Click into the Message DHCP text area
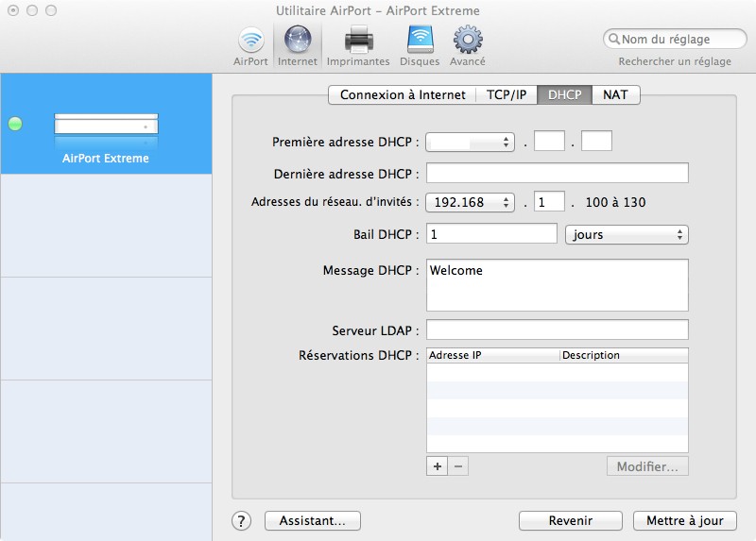This screenshot has height=541, width=756. (558, 284)
